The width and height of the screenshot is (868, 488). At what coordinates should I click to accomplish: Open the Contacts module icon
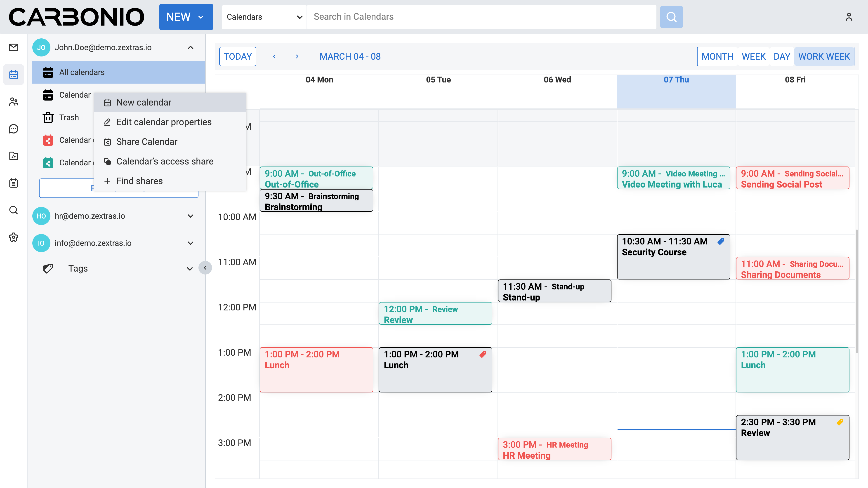(x=14, y=102)
